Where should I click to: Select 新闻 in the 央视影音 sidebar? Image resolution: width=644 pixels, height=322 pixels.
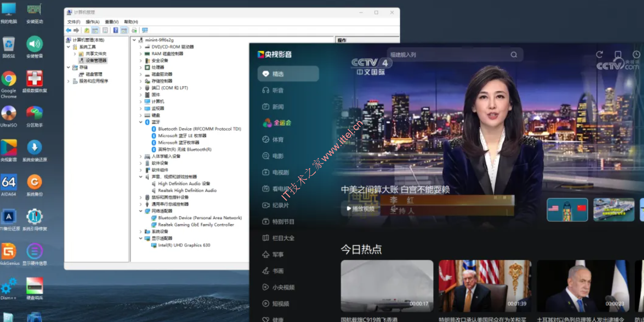tap(277, 107)
